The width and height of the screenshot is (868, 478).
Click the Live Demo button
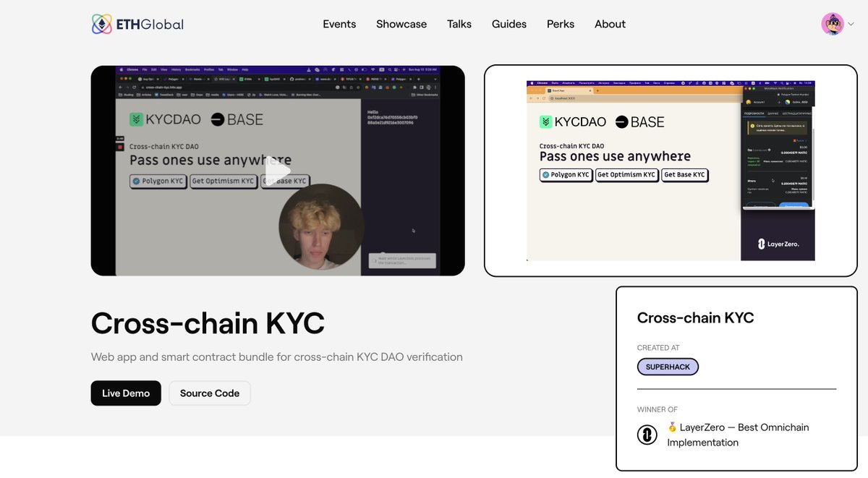[x=126, y=393]
